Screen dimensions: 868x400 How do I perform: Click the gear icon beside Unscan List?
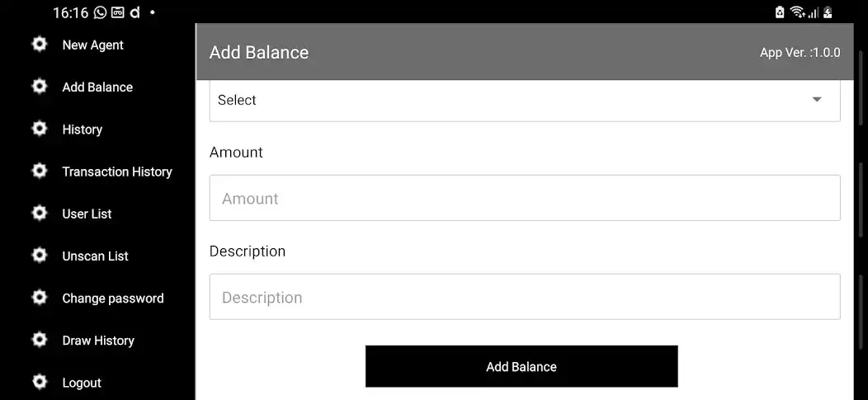pyautogui.click(x=40, y=255)
